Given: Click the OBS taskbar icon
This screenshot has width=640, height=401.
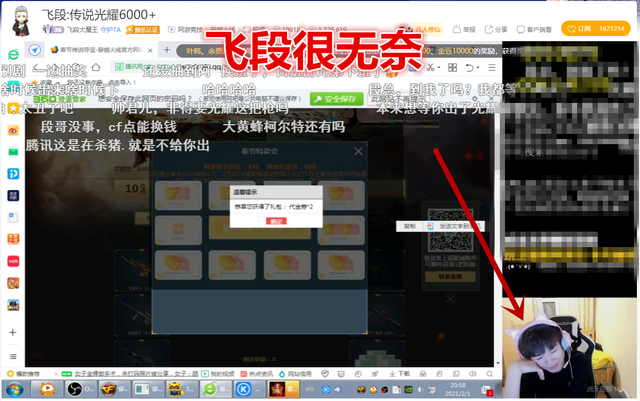Looking at the screenshot, I should (80, 389).
